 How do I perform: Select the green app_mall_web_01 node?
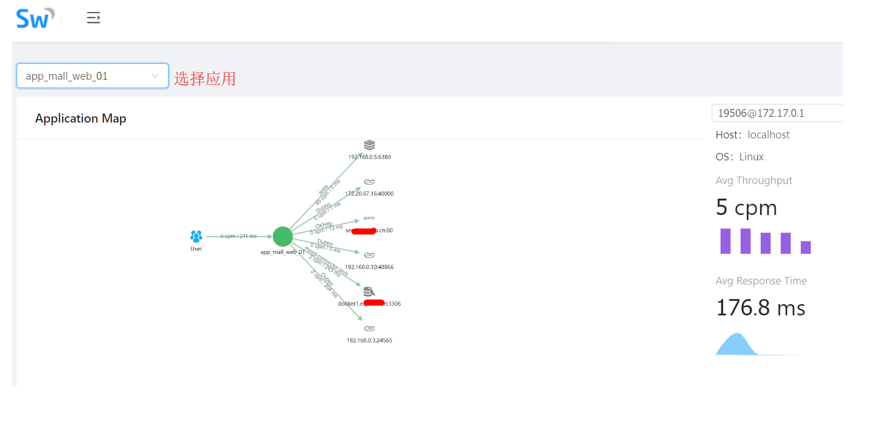tap(283, 236)
